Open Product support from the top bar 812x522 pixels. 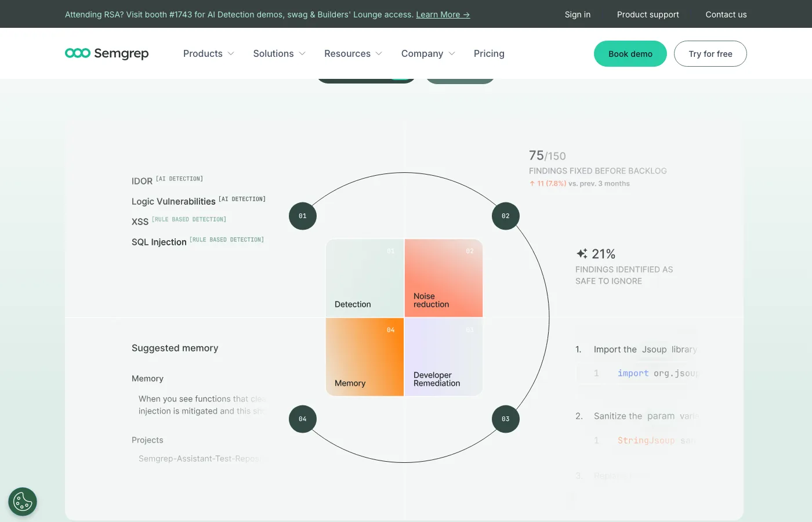click(x=648, y=14)
